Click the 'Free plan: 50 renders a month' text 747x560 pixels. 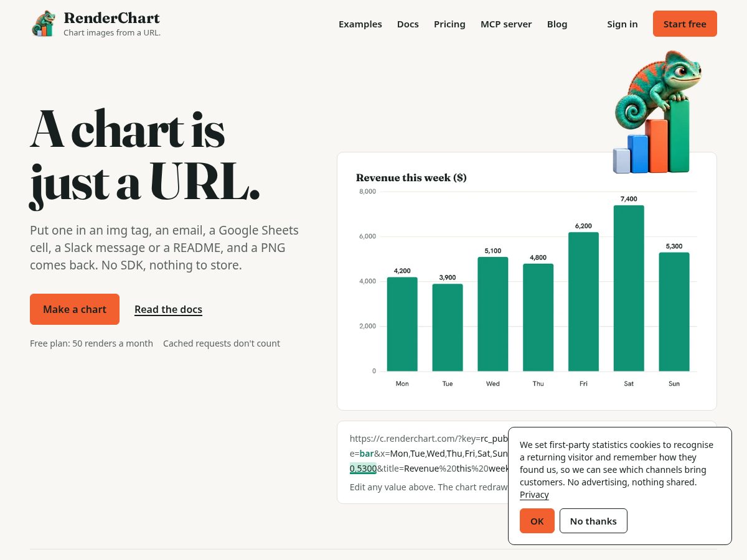92,343
